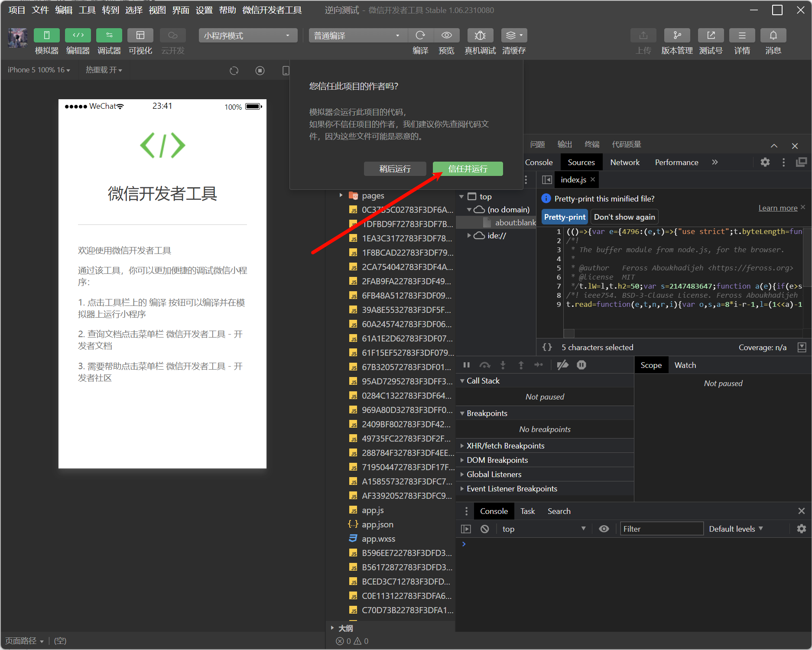Start 真机调试 remote debug icon
This screenshot has height=650, width=812.
pyautogui.click(x=480, y=35)
